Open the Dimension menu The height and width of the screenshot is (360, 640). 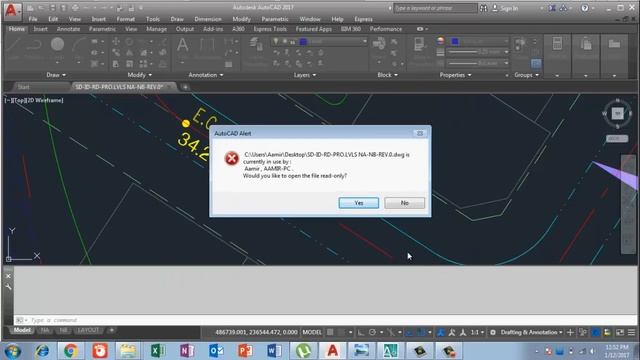(208, 19)
